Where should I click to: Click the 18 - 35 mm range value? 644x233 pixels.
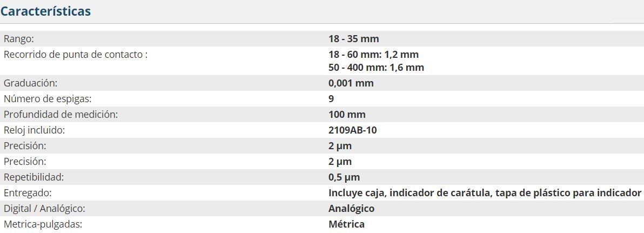(353, 39)
